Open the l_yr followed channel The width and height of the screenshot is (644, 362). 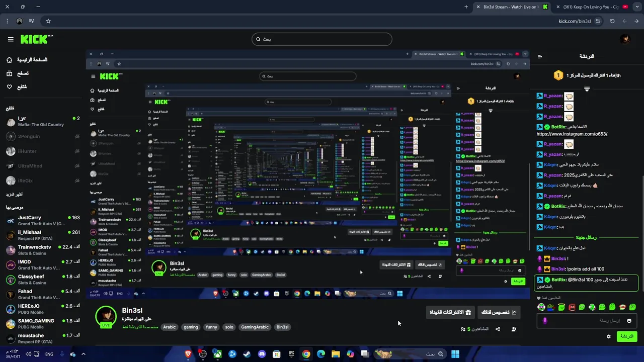click(43, 122)
